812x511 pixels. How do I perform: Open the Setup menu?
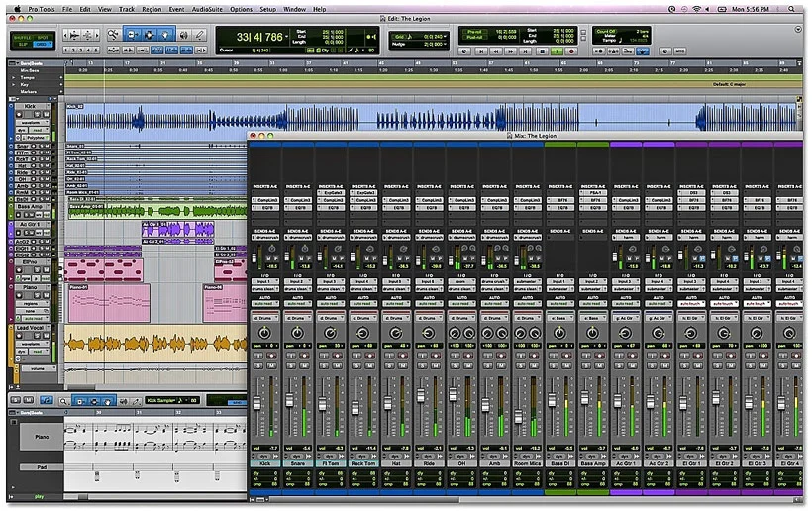(x=267, y=9)
